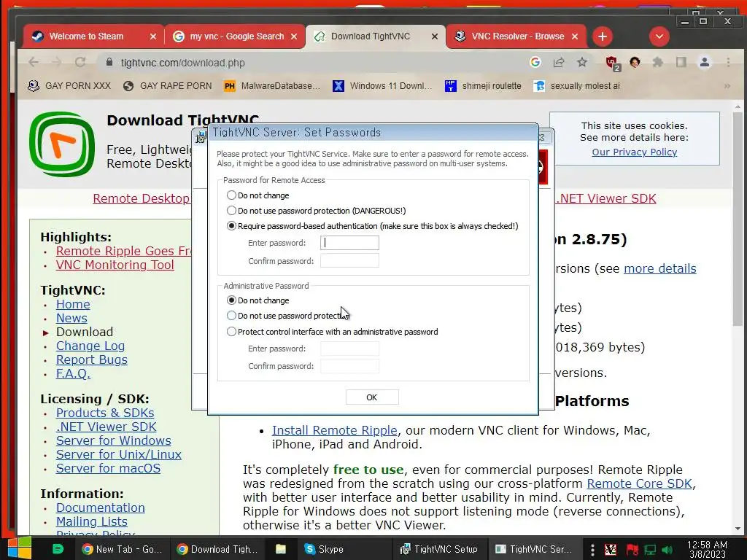Open Chrome three-dot menu
Screen dimensions: 747x560
pyautogui.click(x=728, y=62)
